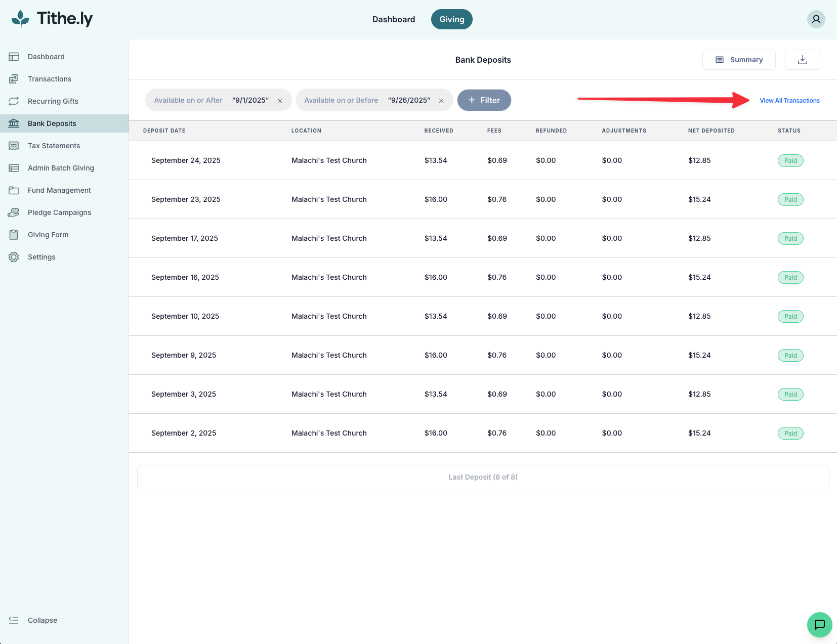Open Fund Management folder icon
The image size is (837, 644).
(x=14, y=190)
